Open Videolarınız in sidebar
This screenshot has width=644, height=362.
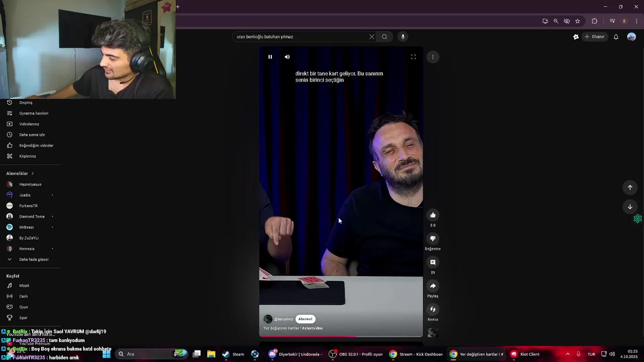click(x=30, y=124)
